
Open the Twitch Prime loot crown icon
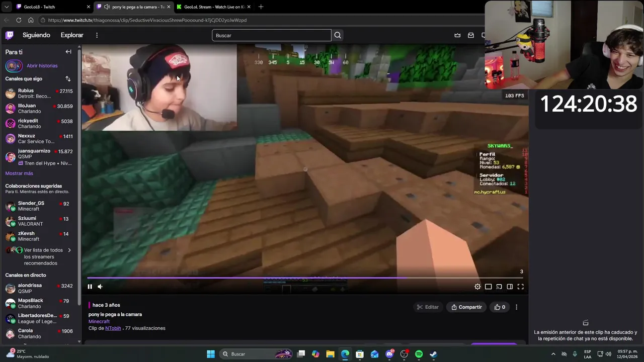(x=457, y=35)
